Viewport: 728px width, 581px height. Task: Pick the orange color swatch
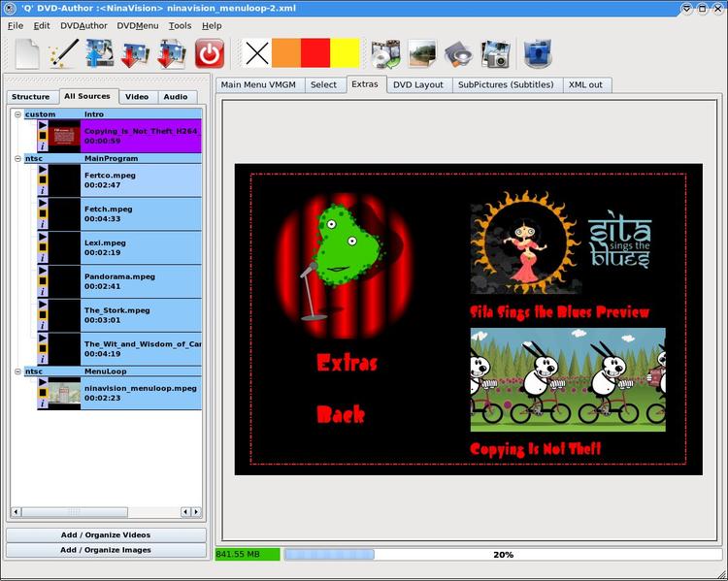coord(286,53)
